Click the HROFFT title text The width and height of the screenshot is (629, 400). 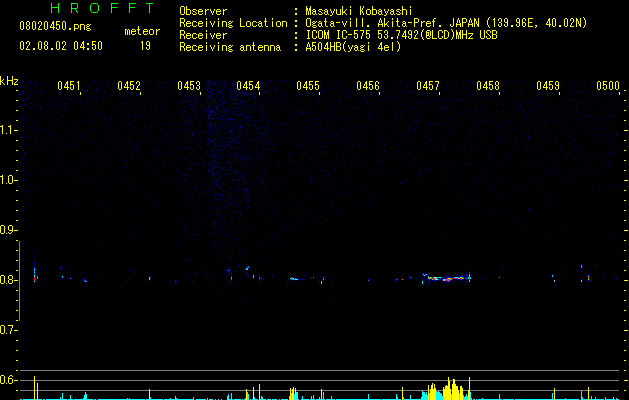click(x=103, y=8)
